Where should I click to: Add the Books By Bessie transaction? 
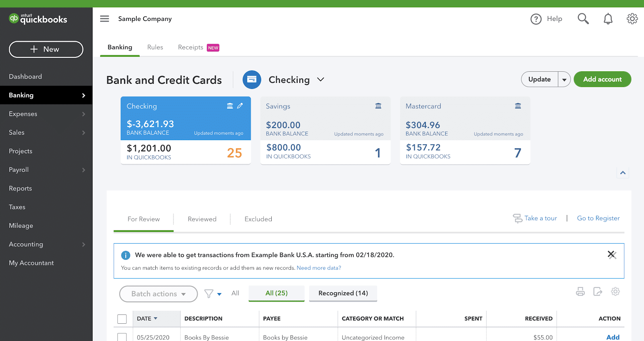pos(613,337)
